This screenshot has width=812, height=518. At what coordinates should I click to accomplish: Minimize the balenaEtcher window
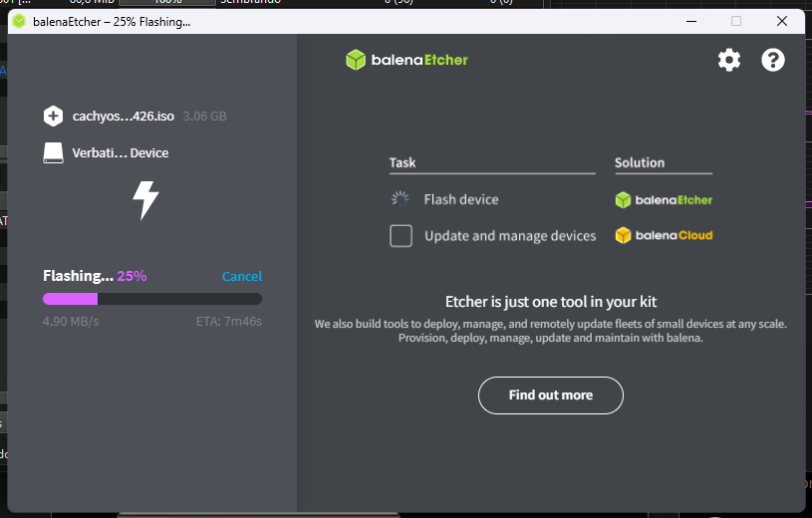(691, 21)
